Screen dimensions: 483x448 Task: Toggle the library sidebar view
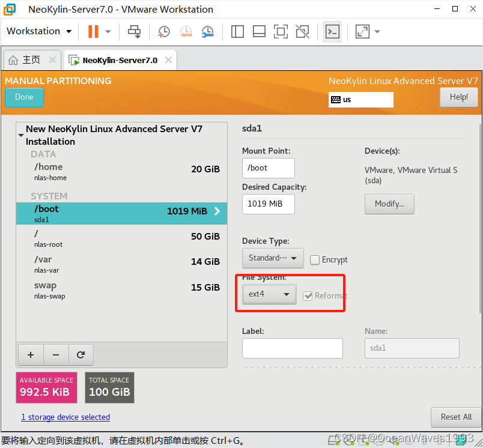click(237, 31)
